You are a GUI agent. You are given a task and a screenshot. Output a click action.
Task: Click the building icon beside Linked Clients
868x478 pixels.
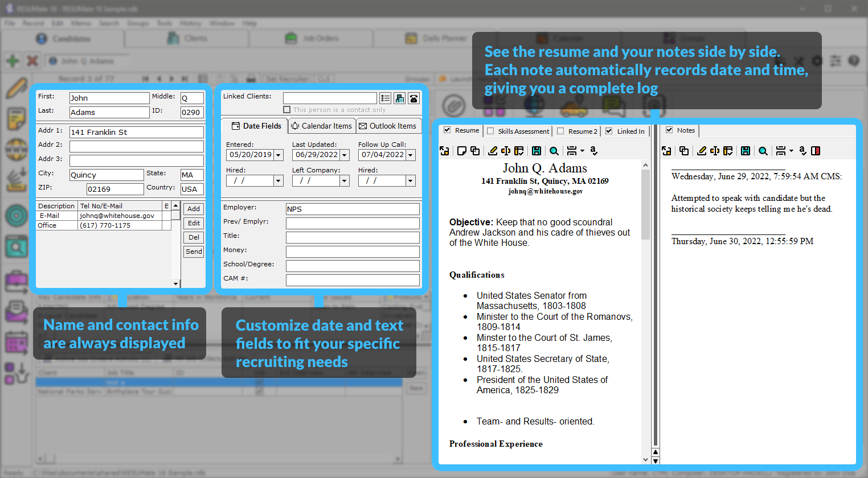(x=400, y=98)
